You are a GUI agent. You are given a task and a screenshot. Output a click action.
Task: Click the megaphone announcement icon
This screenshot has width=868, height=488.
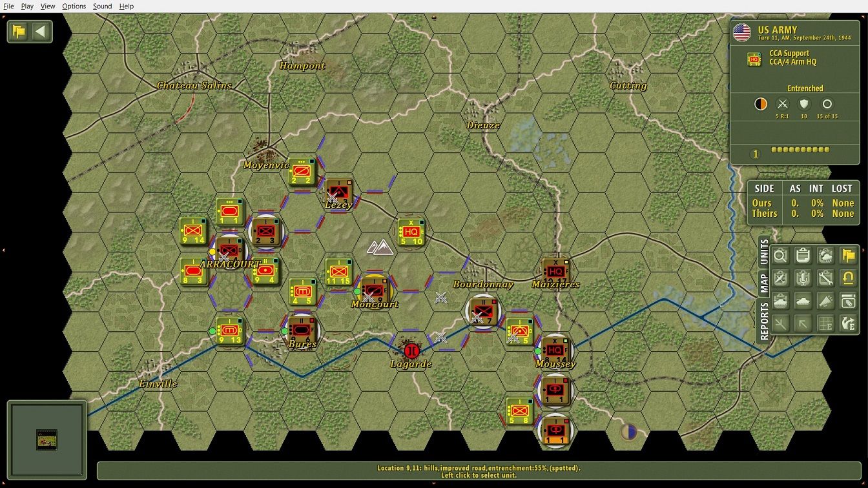(825, 301)
